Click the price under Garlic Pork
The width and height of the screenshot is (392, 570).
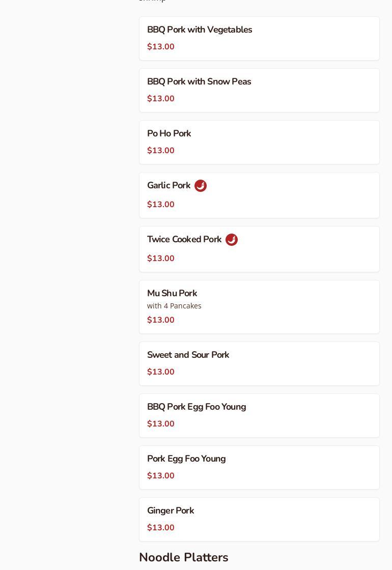161,205
